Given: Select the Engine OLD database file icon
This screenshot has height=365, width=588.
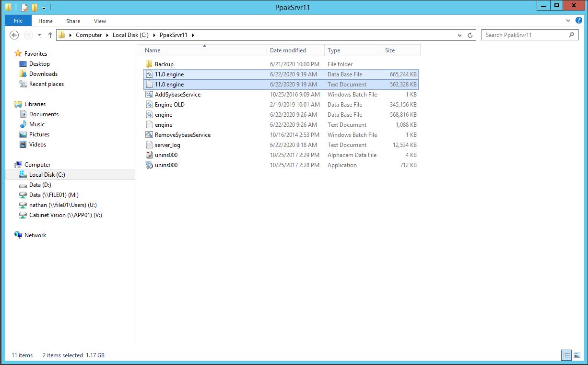Looking at the screenshot, I should (x=149, y=105).
